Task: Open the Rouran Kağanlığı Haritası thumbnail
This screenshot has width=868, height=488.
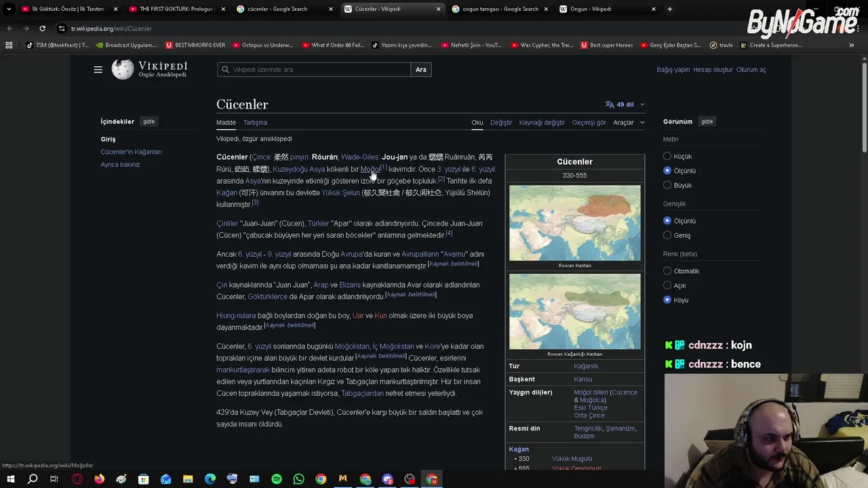Action: [574, 312]
